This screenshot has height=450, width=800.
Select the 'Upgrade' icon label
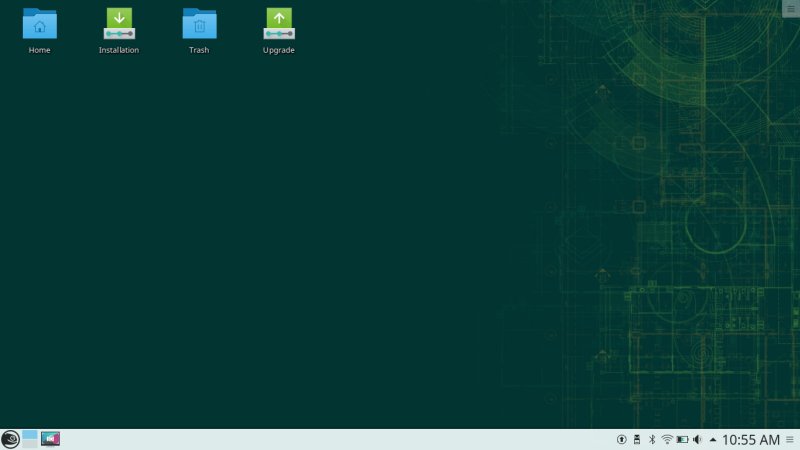(279, 50)
